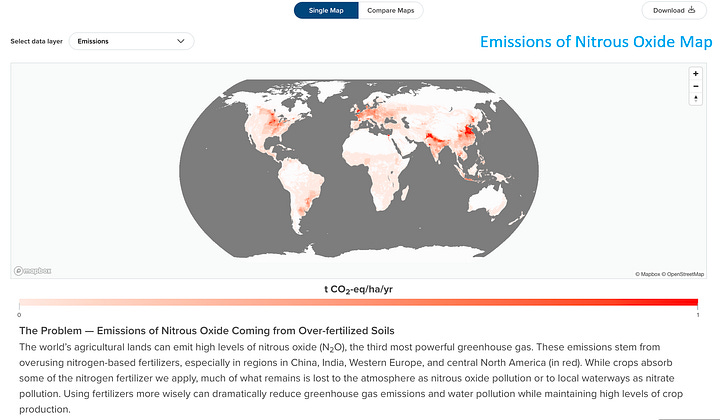The height and width of the screenshot is (420, 720).
Task: Click the red emissions color gradient legend
Action: [x=358, y=302]
